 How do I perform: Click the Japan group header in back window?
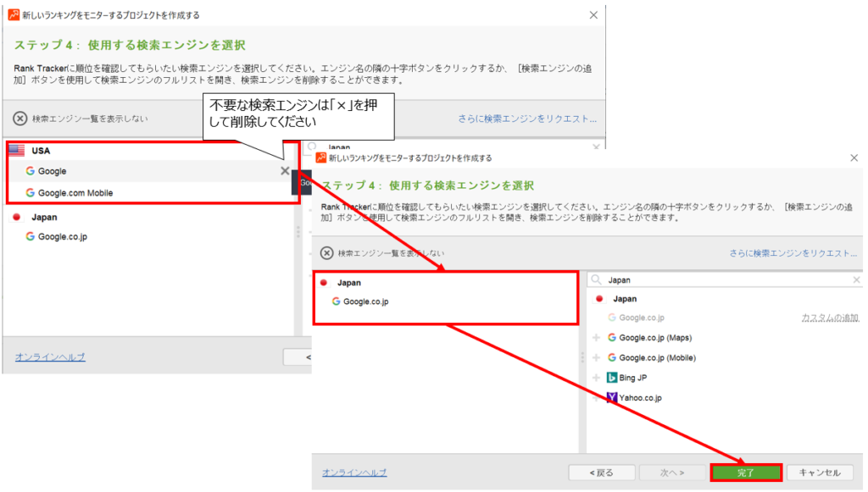pos(36,218)
